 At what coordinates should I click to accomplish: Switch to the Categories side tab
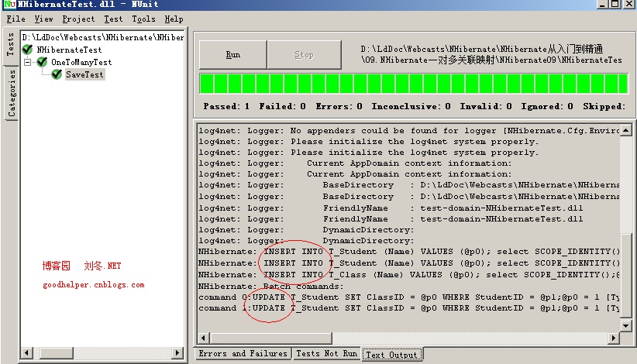pyautogui.click(x=12, y=93)
